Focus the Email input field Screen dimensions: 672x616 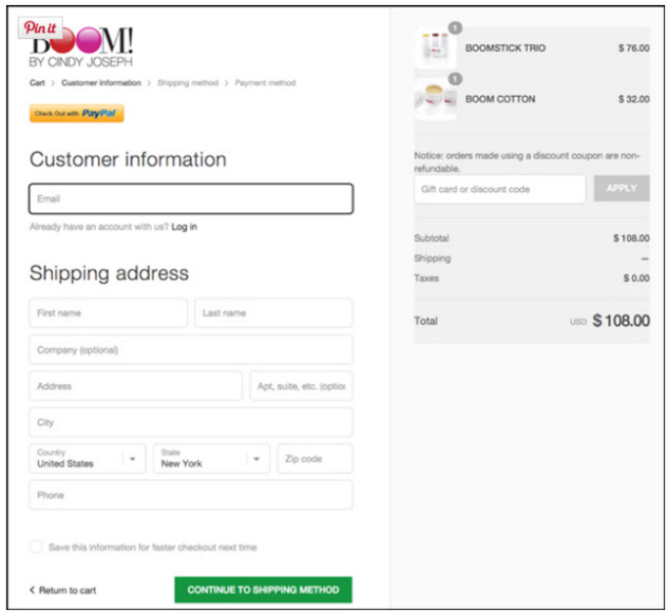[191, 199]
